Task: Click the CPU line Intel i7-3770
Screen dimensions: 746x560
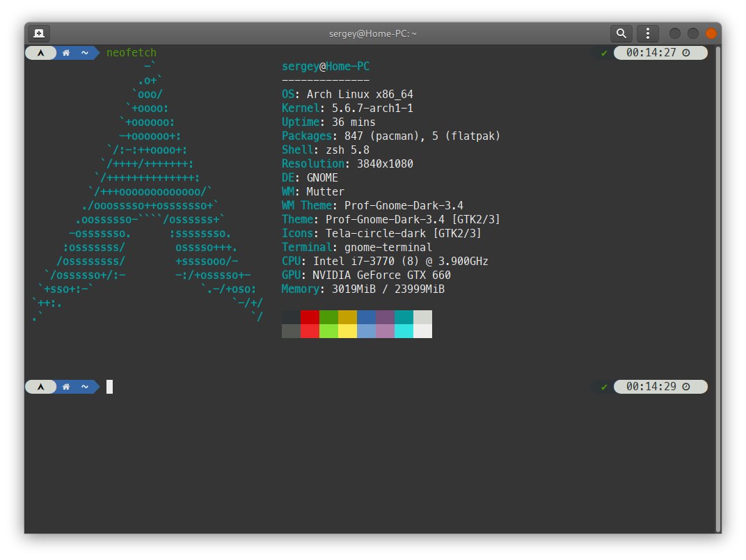Action: (x=385, y=261)
